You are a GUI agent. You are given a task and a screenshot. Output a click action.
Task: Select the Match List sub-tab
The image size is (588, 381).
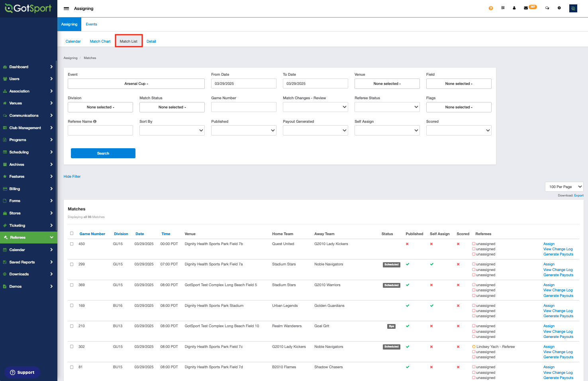(129, 41)
